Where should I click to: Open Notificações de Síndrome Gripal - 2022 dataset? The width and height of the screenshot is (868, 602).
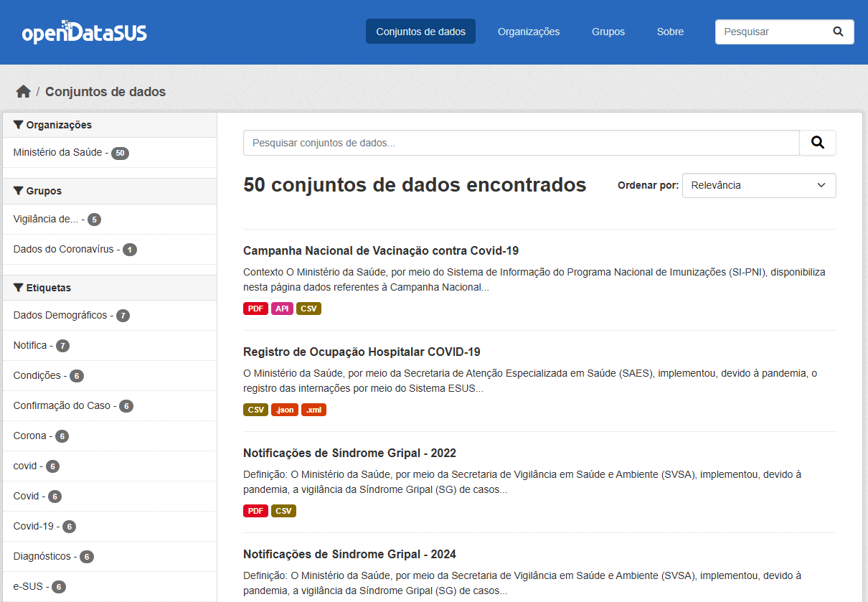tap(349, 453)
